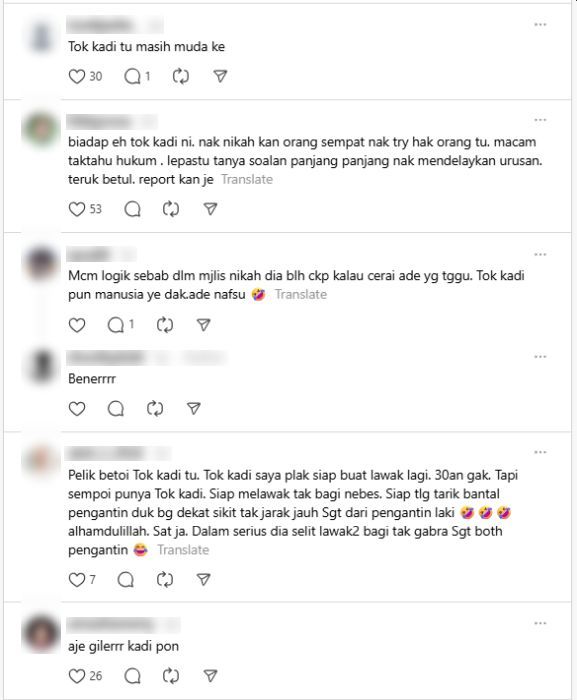Open more options for "Tok kadi tu masih muda ke"
The image size is (577, 700).
coord(540,25)
